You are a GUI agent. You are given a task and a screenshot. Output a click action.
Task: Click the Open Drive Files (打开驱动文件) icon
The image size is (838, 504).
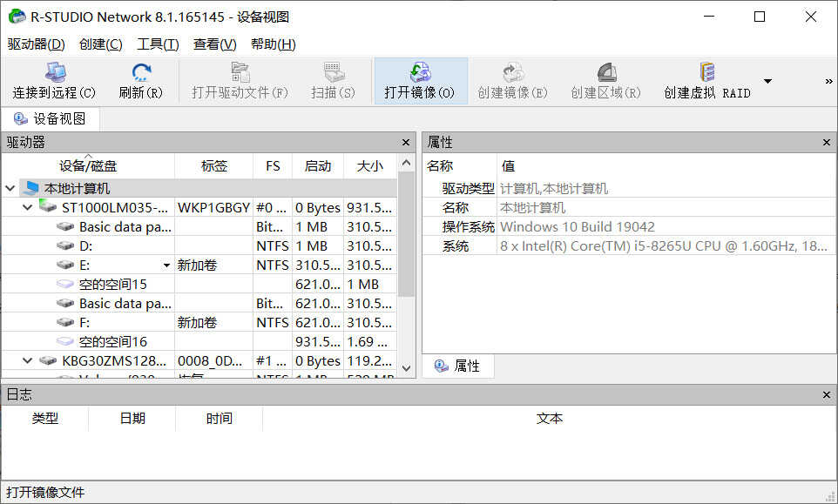tap(240, 72)
